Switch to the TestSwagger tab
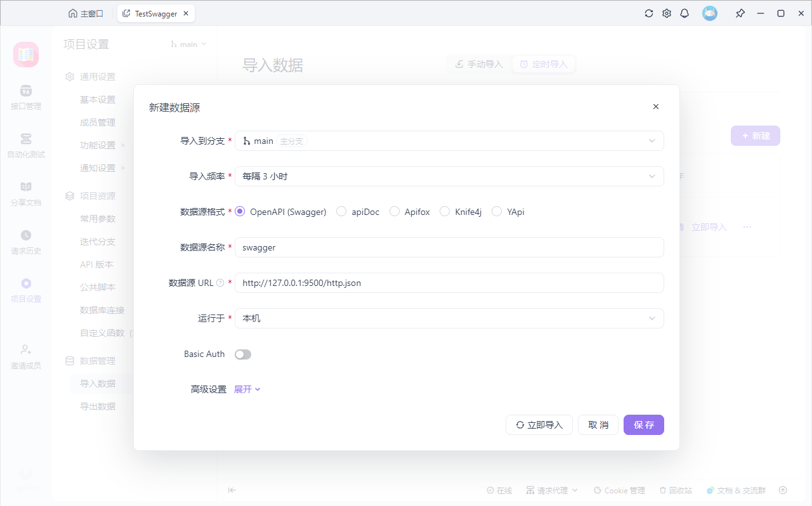 pyautogui.click(x=156, y=13)
